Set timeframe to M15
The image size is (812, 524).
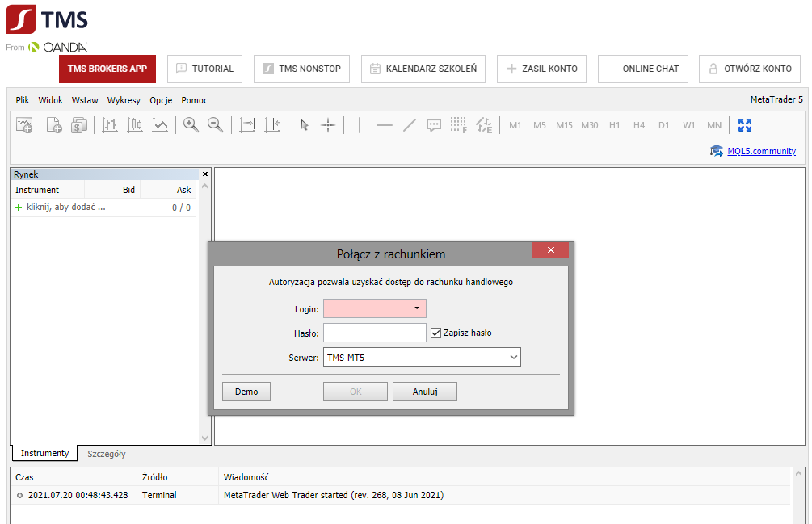(564, 125)
